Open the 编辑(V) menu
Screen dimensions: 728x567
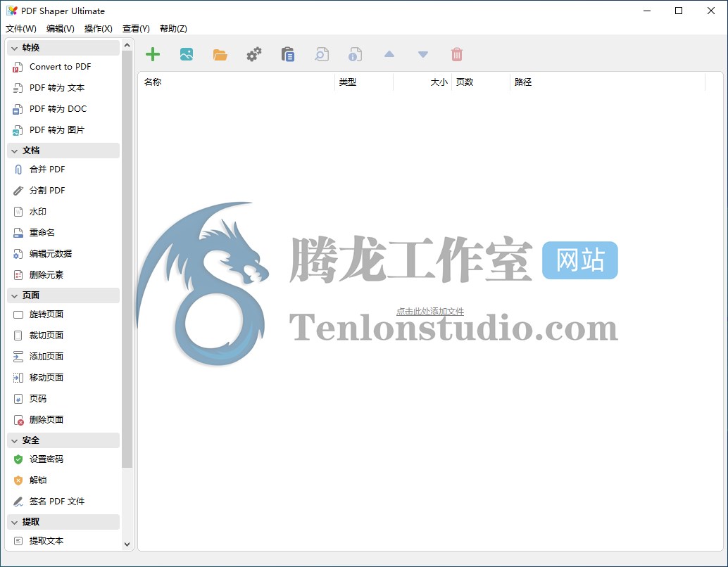pyautogui.click(x=61, y=29)
